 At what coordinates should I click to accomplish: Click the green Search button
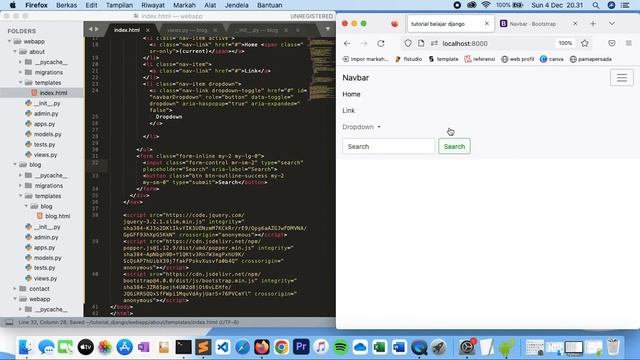(454, 146)
